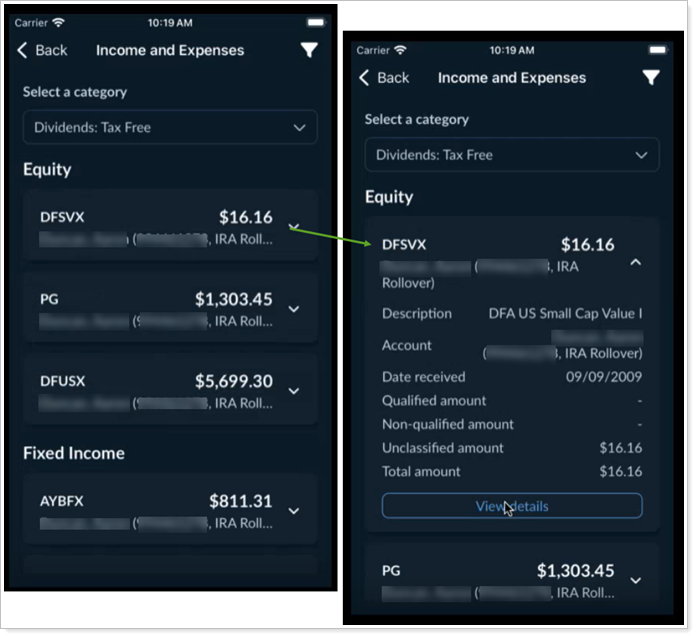697x638 pixels.
Task: Tap Back arrow on right phone
Action: click(x=365, y=78)
